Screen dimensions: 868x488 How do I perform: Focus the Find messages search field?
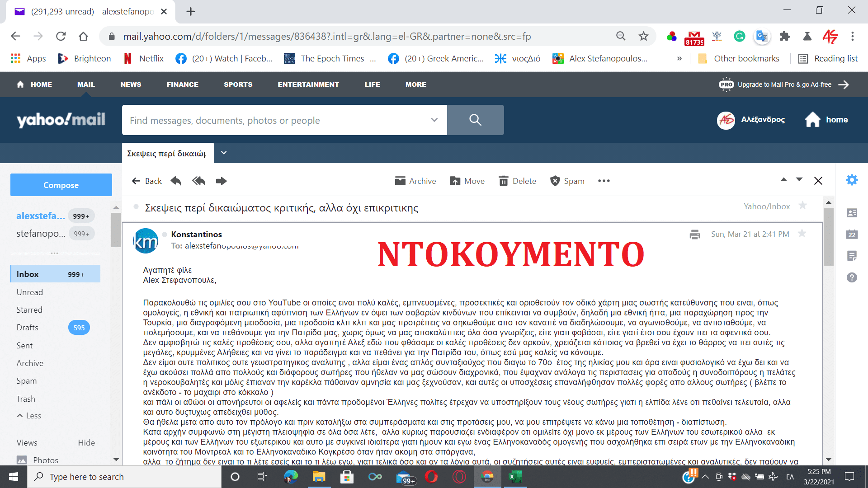[276, 120]
